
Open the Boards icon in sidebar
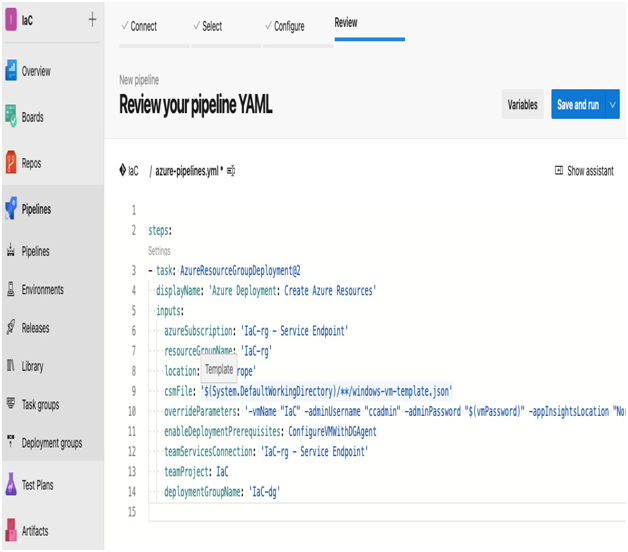point(11,117)
